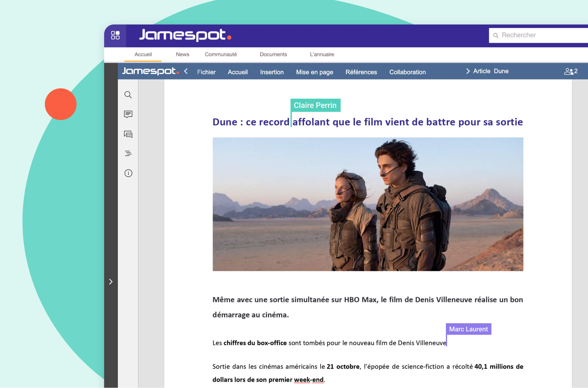
Task: Collapse the editor menu with back chevron
Action: point(186,71)
